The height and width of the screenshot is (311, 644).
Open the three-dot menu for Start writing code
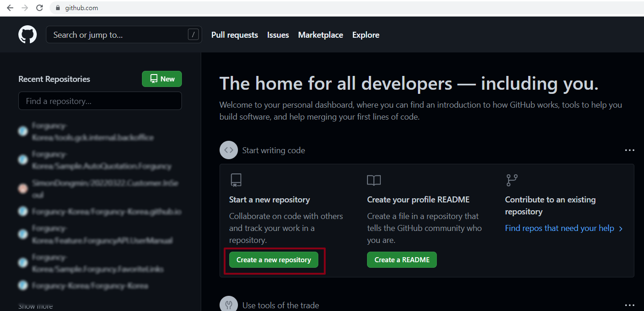click(629, 150)
